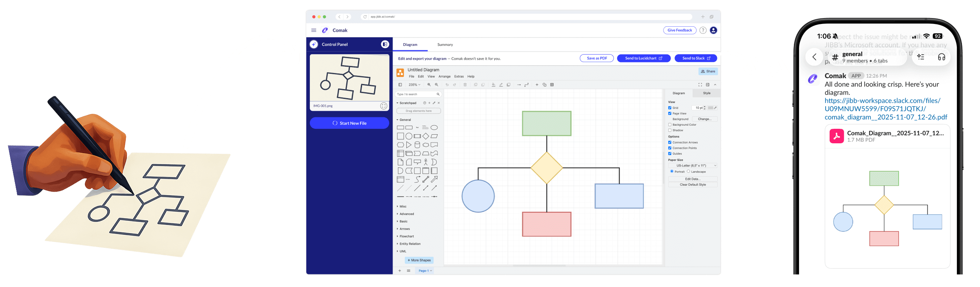Viewport: 980px width, 287px height.
Task: Click the undo arrow in toolbar
Action: 447,85
